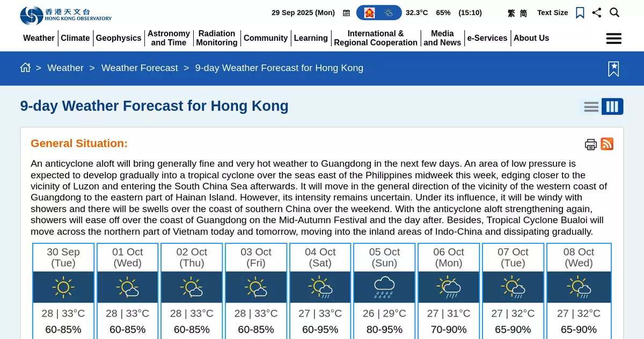Screen dimensions: 644x339
Task: Expand the hamburger main menu
Action: tap(613, 39)
